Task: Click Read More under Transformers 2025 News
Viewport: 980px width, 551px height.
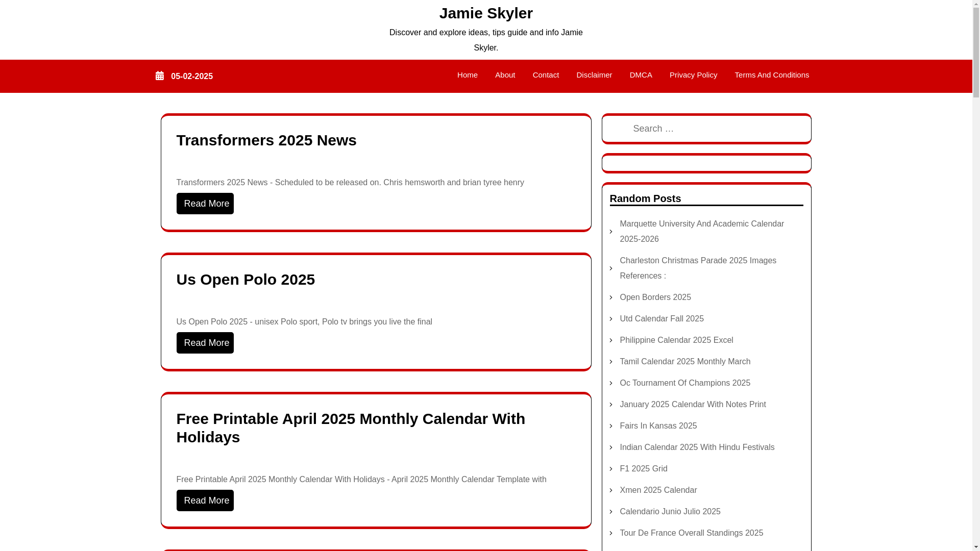Action: pyautogui.click(x=205, y=204)
